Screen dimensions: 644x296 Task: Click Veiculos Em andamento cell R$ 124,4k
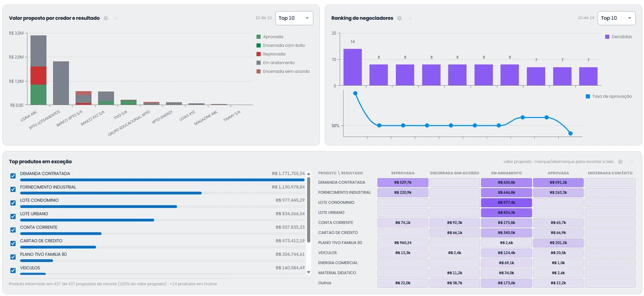pyautogui.click(x=506, y=253)
